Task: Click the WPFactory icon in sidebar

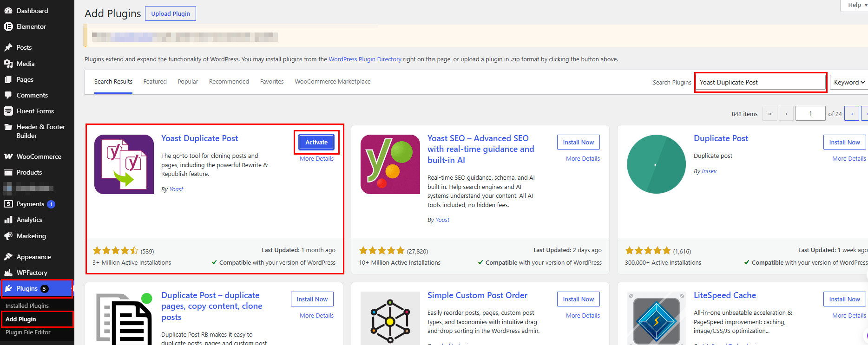Action: 8,273
